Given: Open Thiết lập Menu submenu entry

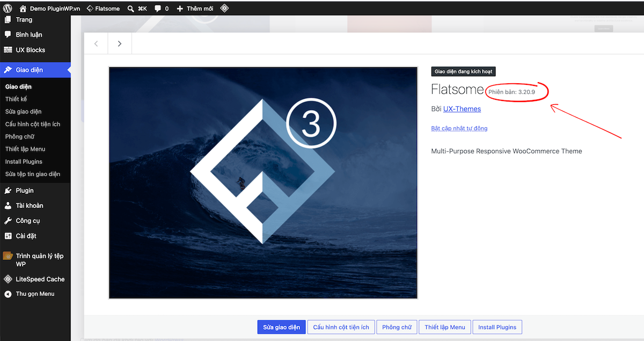Looking at the screenshot, I should 25,149.
